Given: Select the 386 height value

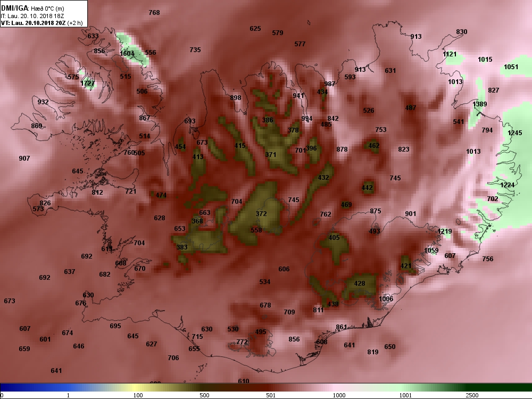Looking at the screenshot, I should (x=268, y=120).
